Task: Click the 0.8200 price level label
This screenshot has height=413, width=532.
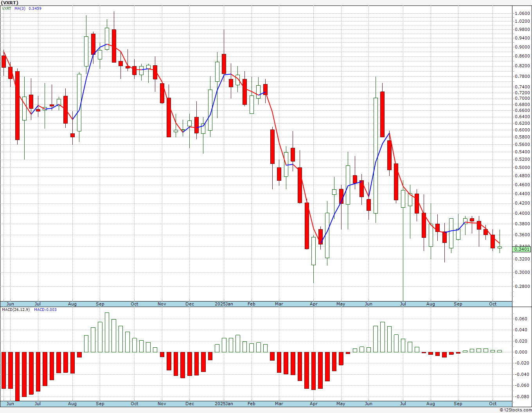Action: point(523,66)
